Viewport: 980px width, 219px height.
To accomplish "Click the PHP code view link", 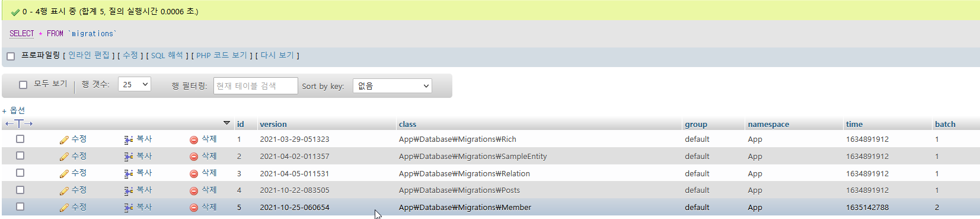I will pyautogui.click(x=222, y=55).
